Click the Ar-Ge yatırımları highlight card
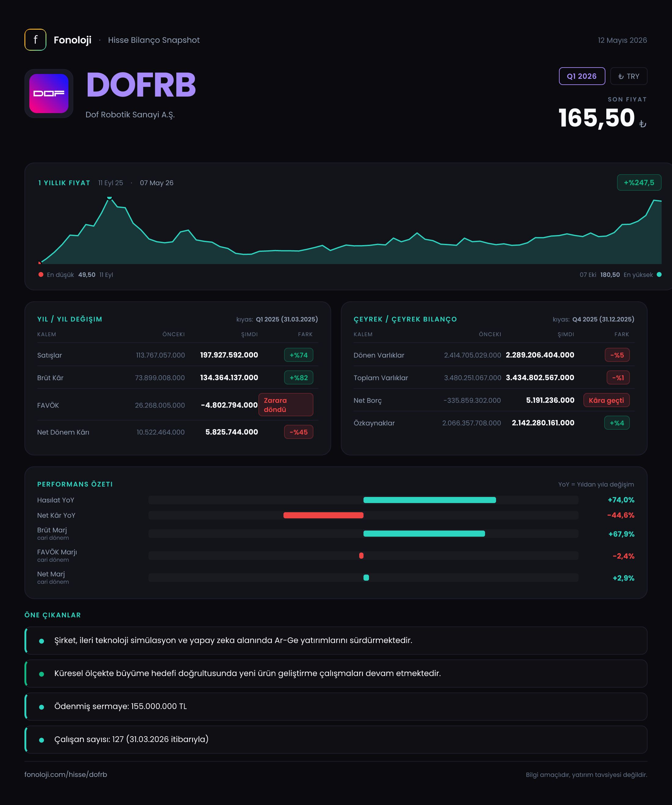 (x=336, y=641)
